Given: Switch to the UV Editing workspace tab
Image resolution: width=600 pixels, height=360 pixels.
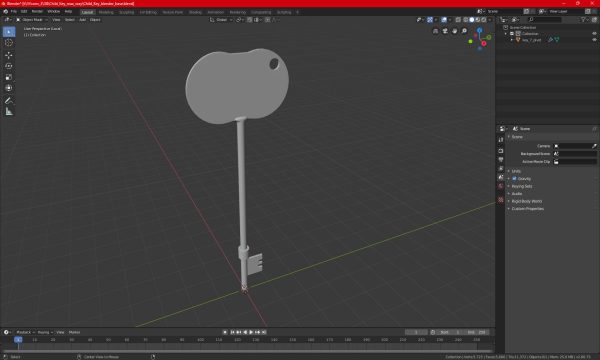Looking at the screenshot, I should pyautogui.click(x=148, y=12).
